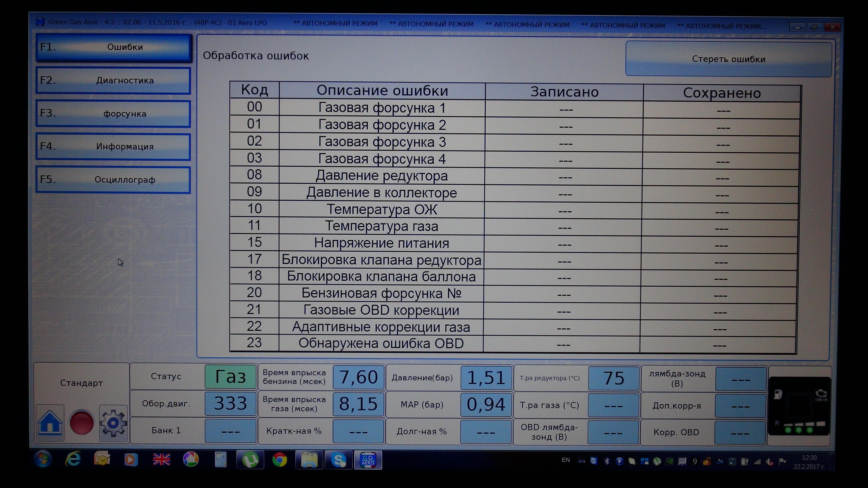Toggle the green Газ status indicator
Image resolution: width=868 pixels, height=488 pixels.
coord(231,376)
